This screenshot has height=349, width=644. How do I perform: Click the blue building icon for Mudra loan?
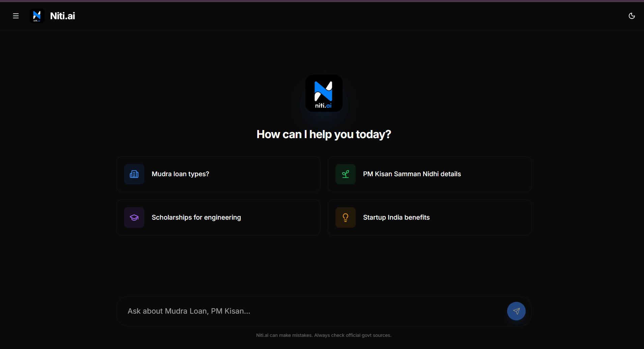pyautogui.click(x=134, y=174)
